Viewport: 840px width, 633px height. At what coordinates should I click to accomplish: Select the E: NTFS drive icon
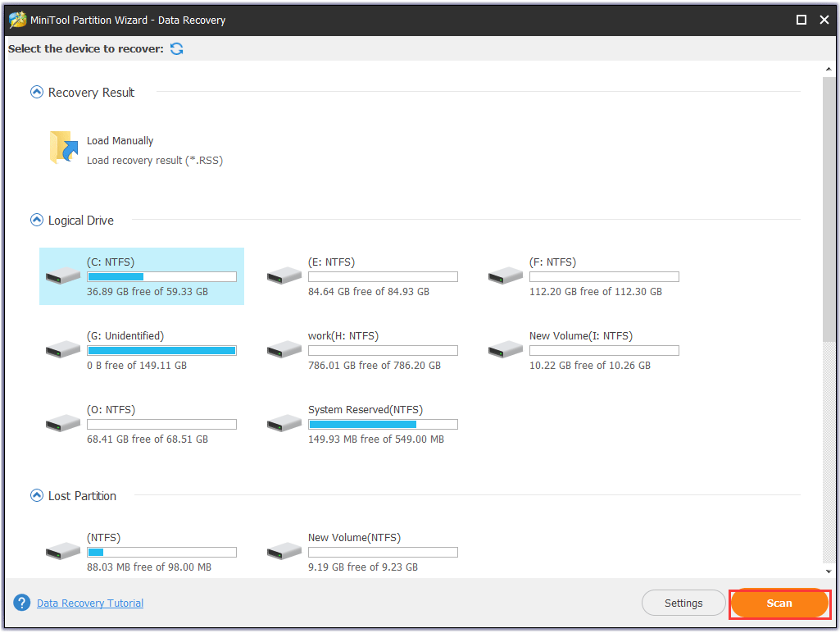click(284, 276)
